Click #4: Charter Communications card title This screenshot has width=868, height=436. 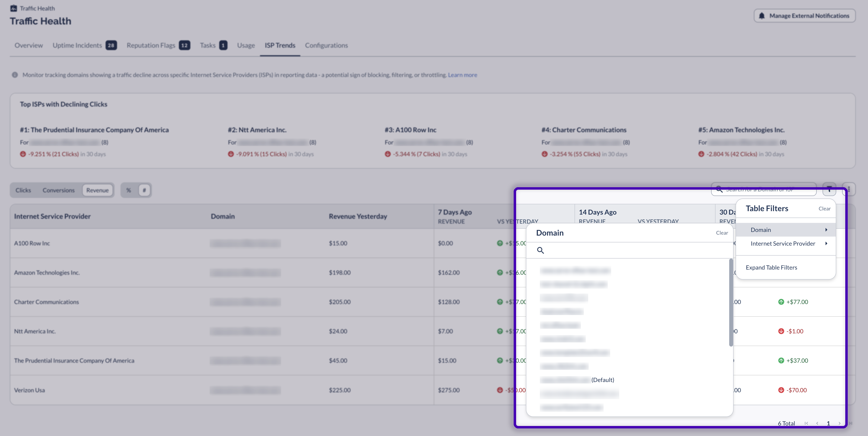pos(584,130)
